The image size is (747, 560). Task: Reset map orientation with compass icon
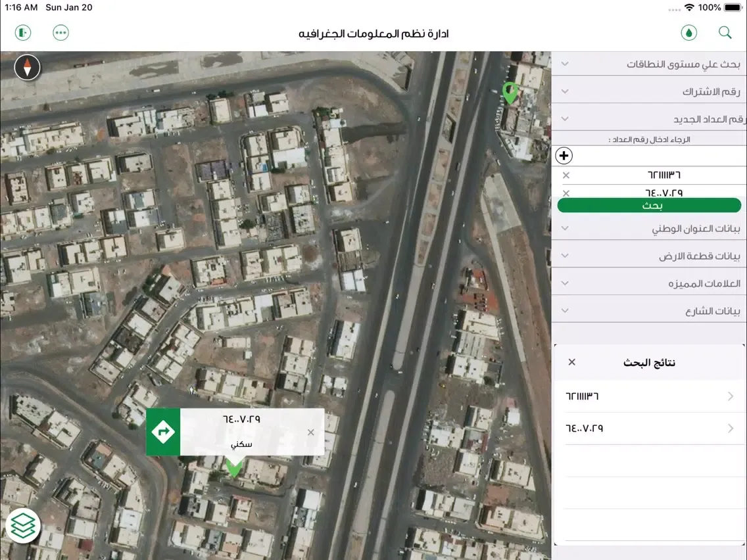[27, 67]
